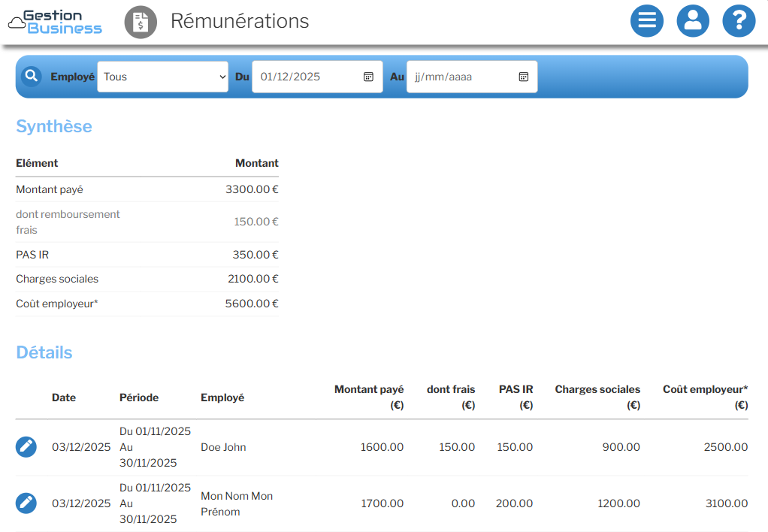Click the Gestion Business logo
The height and width of the screenshot is (532, 768).
pos(56,22)
